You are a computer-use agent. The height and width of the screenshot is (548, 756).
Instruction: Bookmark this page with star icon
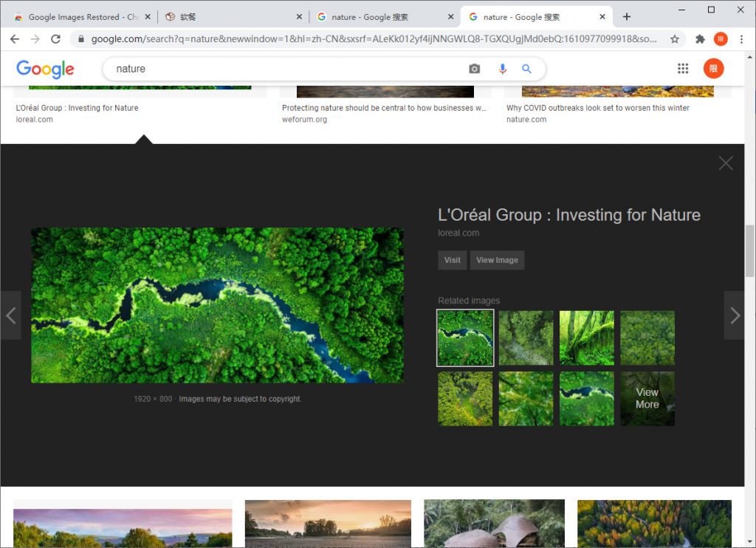(674, 39)
